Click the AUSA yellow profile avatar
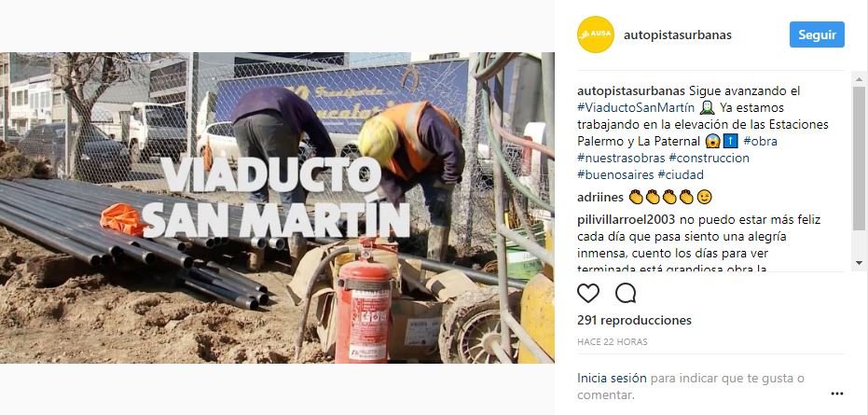 pyautogui.click(x=595, y=35)
